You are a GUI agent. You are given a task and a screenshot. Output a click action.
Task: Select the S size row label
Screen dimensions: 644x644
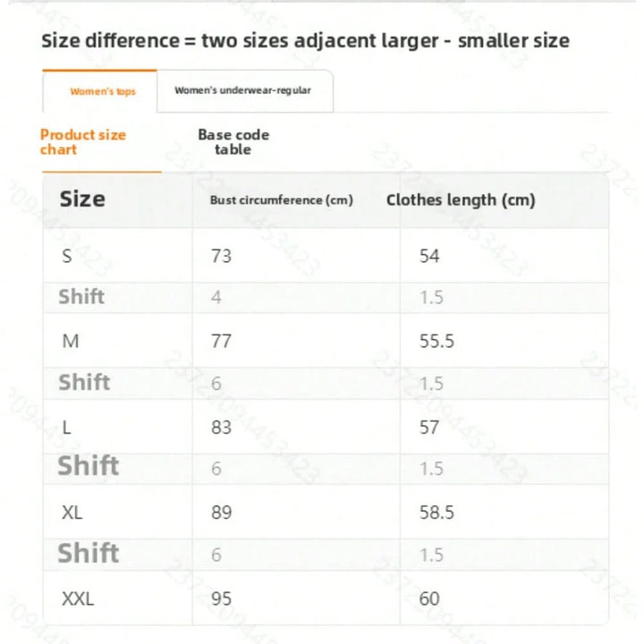point(68,256)
